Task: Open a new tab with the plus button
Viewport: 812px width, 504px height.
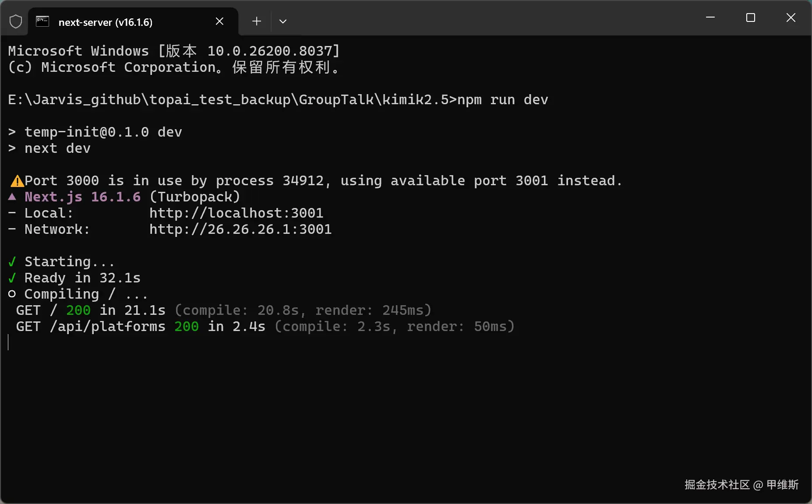Action: tap(257, 21)
